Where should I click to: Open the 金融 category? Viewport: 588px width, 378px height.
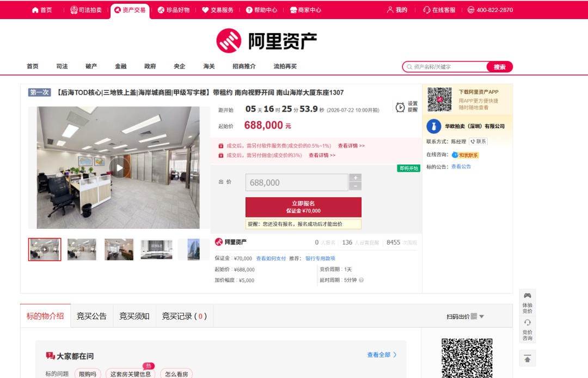coord(120,66)
